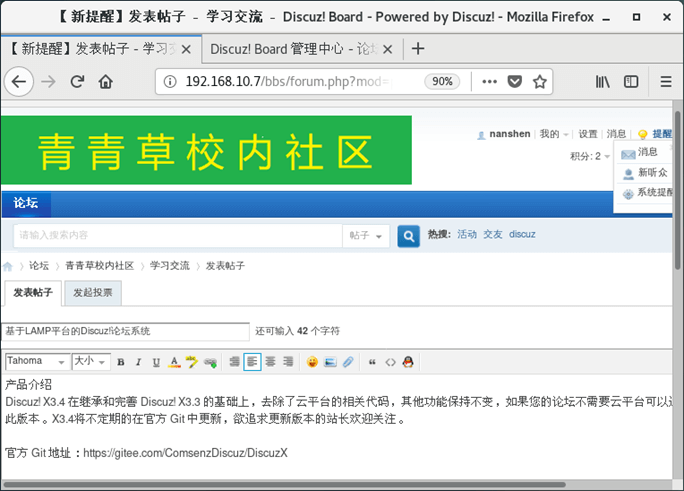Click the horizontal scrollbar at page bottom
Viewport: 684px width, 491px height.
[x=284, y=484]
